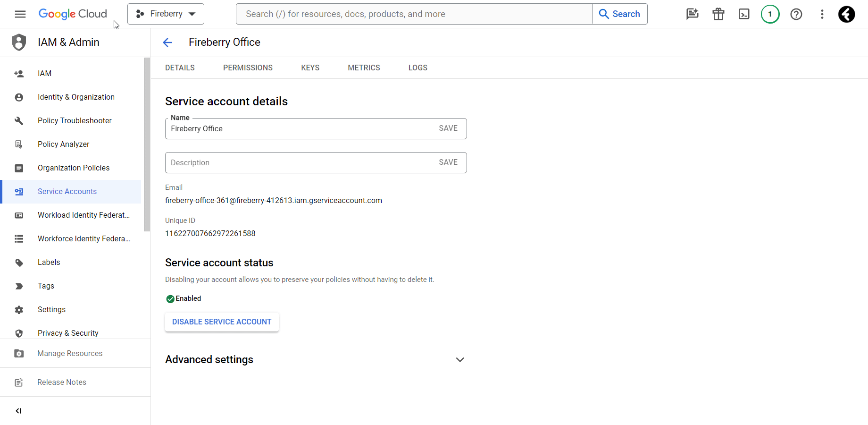Open Policy Analyzer
Viewport: 868px width, 425px height.
coord(72,144)
